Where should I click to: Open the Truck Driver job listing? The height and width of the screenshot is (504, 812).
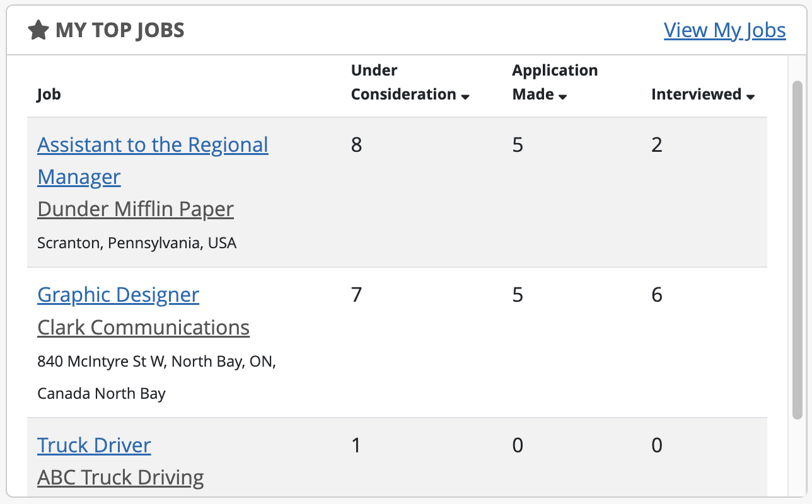(x=95, y=445)
